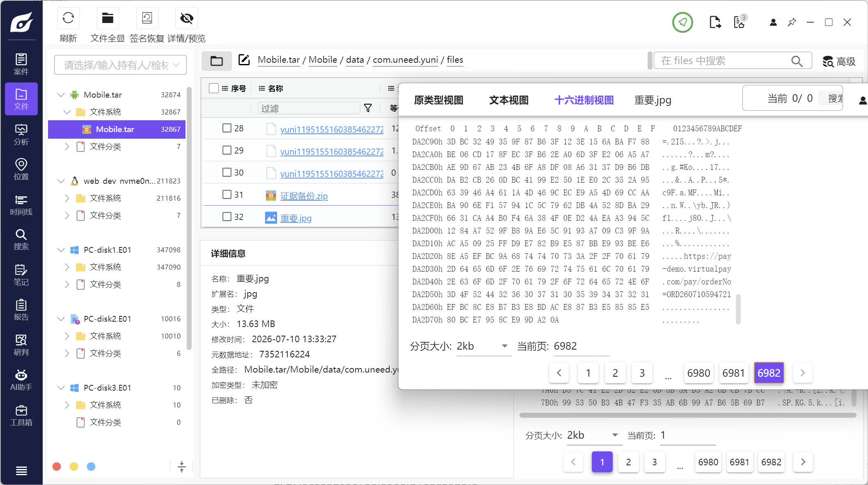Click the yellow color dot
Viewport: 868px width, 485px height.
[74, 467]
